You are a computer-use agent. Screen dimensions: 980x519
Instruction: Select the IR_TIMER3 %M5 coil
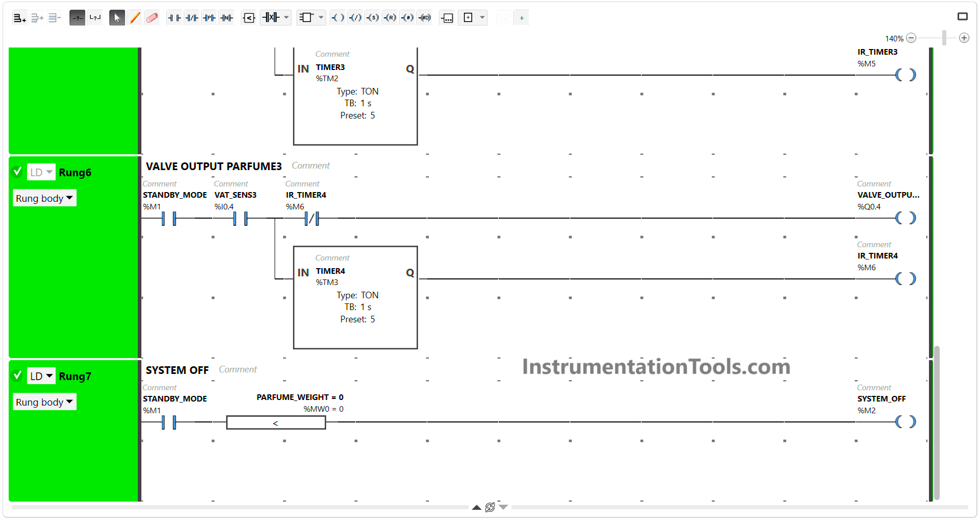[906, 75]
